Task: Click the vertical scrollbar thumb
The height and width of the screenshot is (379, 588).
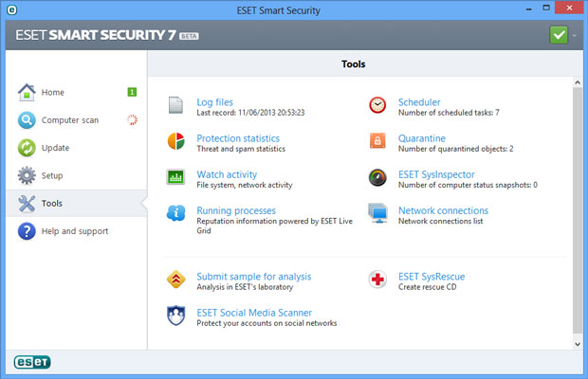Action: 578,210
